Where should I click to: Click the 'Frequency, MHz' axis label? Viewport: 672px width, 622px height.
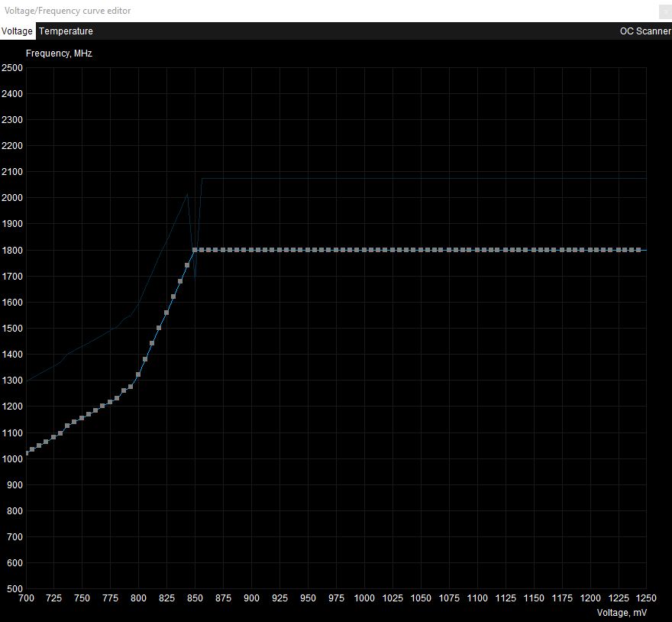point(59,53)
